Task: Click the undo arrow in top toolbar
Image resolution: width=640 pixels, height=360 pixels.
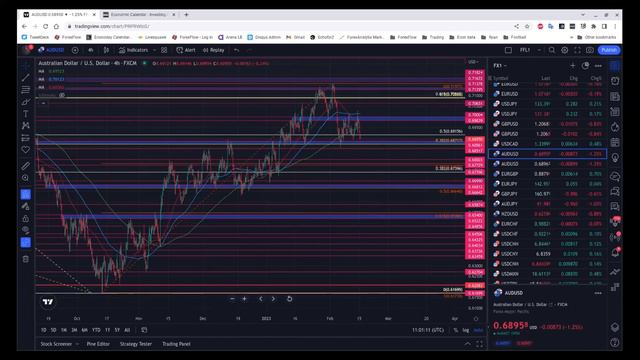Action: pyautogui.click(x=236, y=50)
